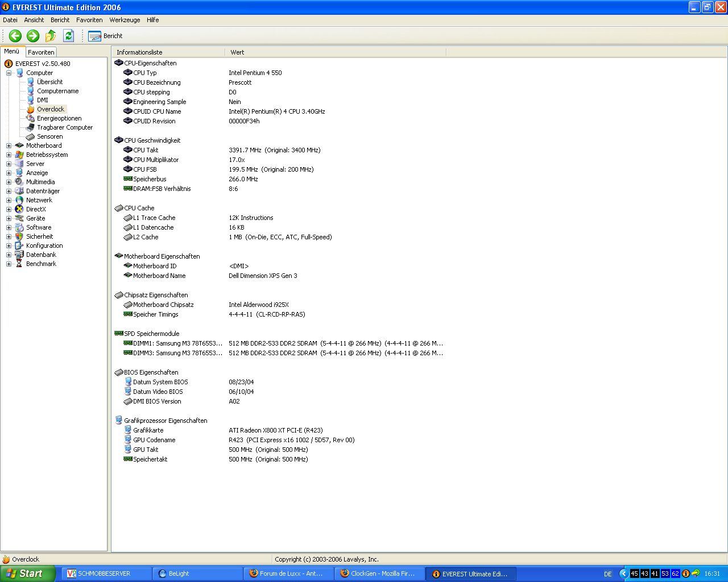Select the Computername tree item
The height and width of the screenshot is (582, 728).
(58, 91)
